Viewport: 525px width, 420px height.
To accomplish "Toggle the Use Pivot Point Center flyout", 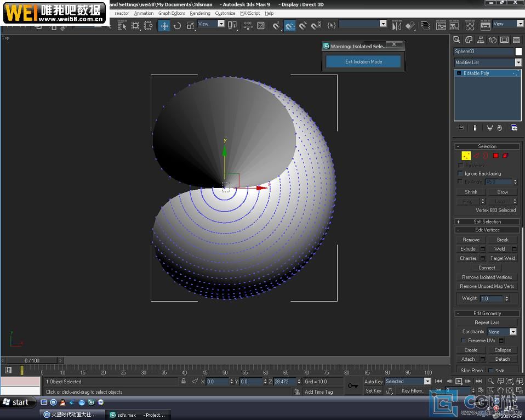I will [x=232, y=26].
